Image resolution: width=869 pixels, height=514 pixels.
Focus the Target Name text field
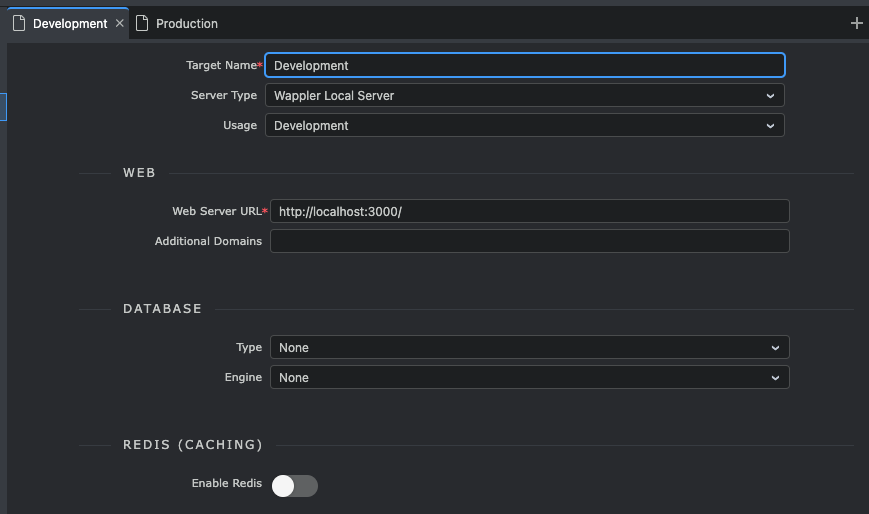pos(524,66)
